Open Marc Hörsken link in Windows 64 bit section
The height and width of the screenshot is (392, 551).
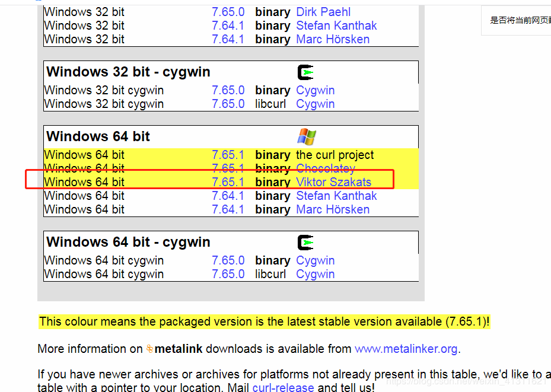(333, 209)
